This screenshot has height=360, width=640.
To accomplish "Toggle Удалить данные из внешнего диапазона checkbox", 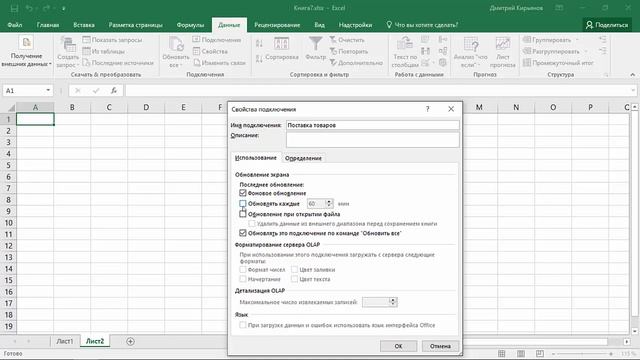I will coord(252,223).
